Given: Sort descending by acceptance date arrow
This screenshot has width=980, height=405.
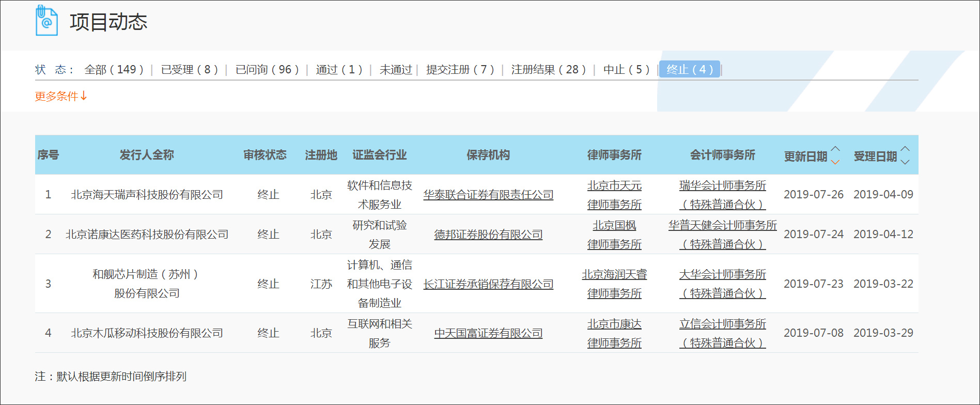Looking at the screenshot, I should (905, 162).
